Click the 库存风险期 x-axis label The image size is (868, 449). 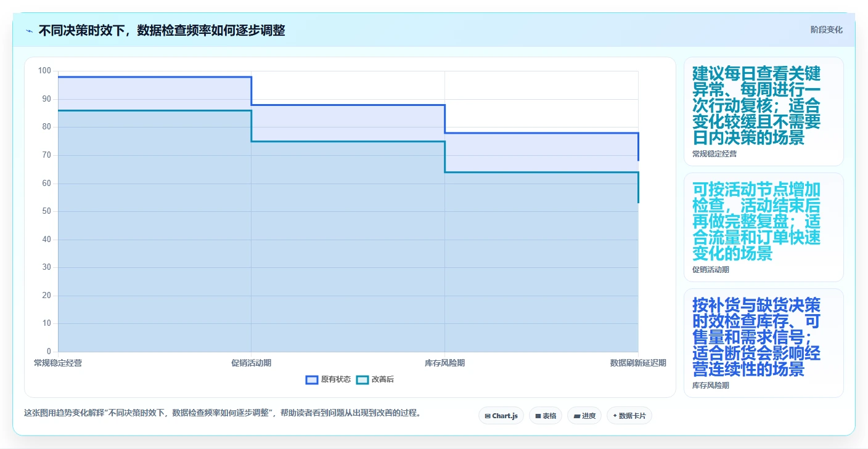pos(444,363)
